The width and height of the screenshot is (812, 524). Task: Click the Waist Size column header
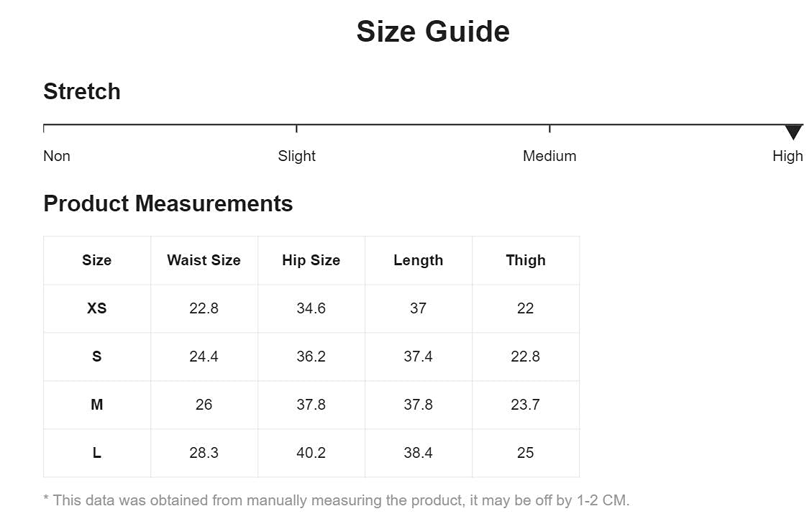click(204, 260)
